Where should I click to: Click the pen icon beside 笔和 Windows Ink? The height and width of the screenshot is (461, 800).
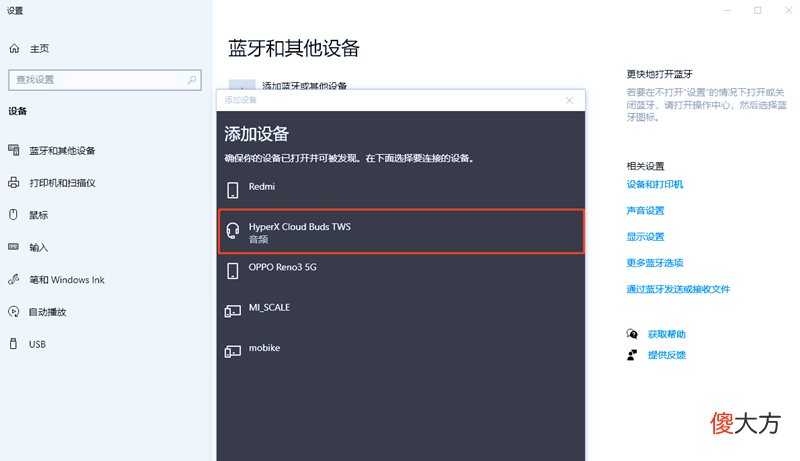[x=14, y=279]
